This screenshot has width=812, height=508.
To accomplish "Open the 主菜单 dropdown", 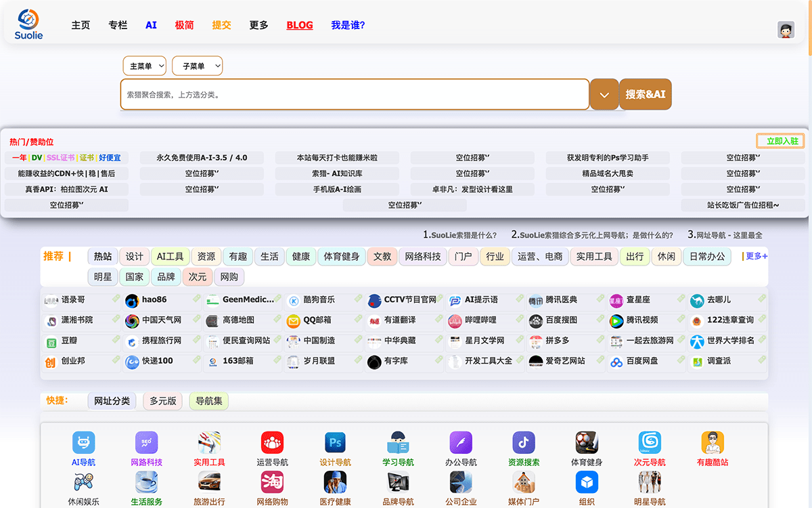I will pyautogui.click(x=144, y=66).
